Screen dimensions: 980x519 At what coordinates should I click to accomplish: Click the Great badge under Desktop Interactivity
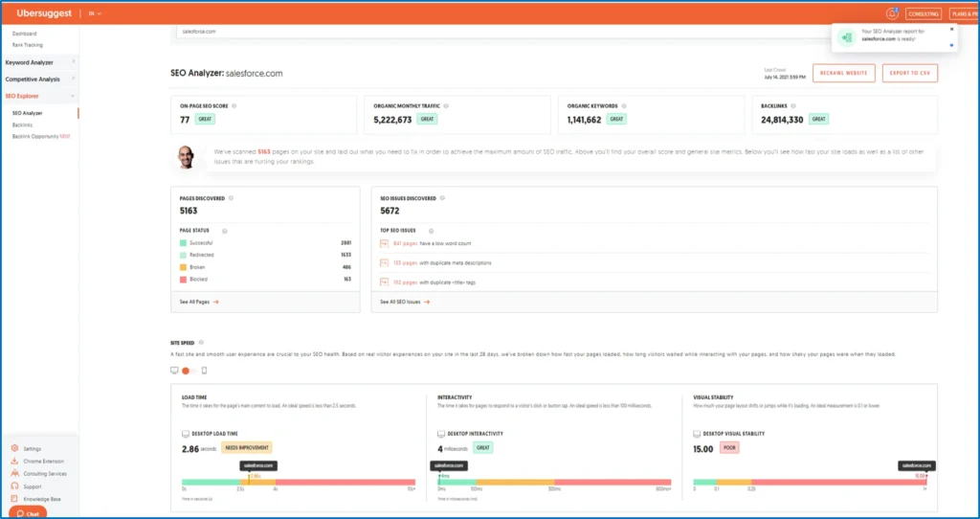pyautogui.click(x=482, y=448)
